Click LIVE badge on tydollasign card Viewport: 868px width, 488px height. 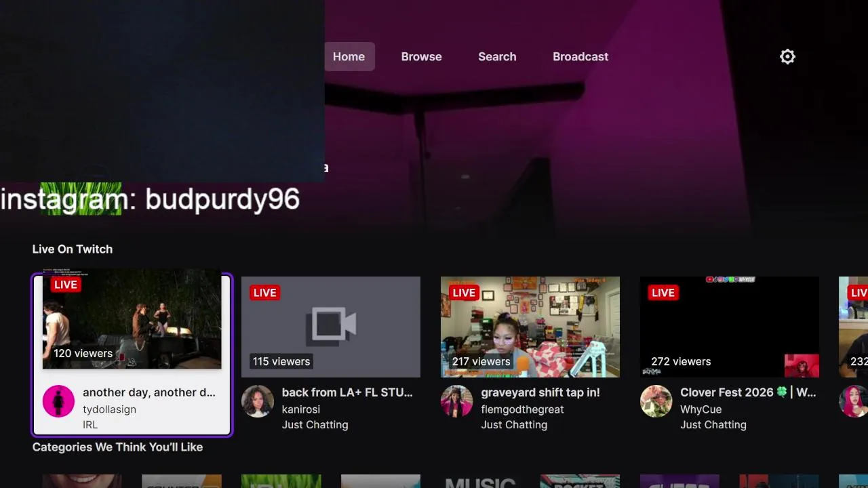tap(66, 285)
